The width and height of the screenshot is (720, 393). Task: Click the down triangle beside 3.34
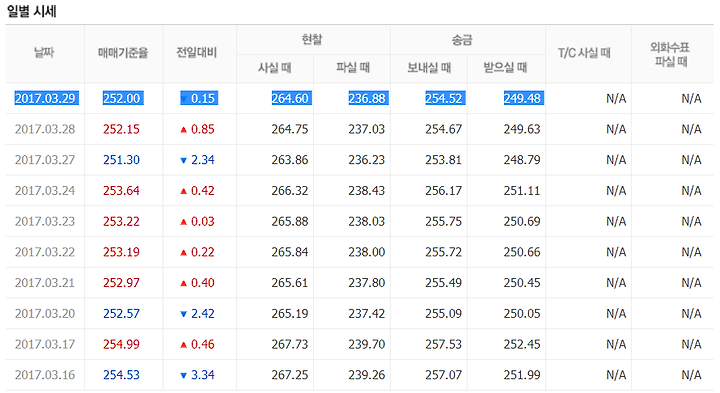click(x=184, y=376)
